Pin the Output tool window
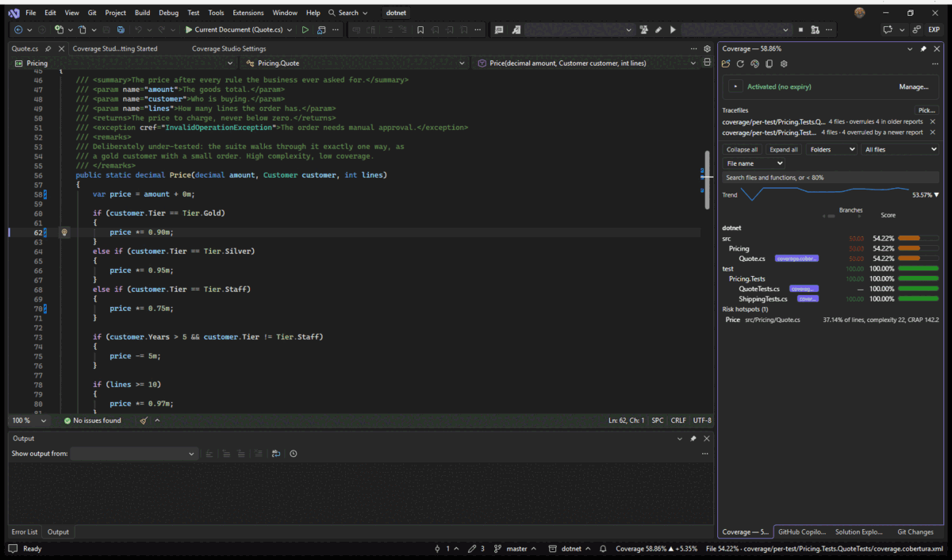The image size is (952, 560). (693, 439)
